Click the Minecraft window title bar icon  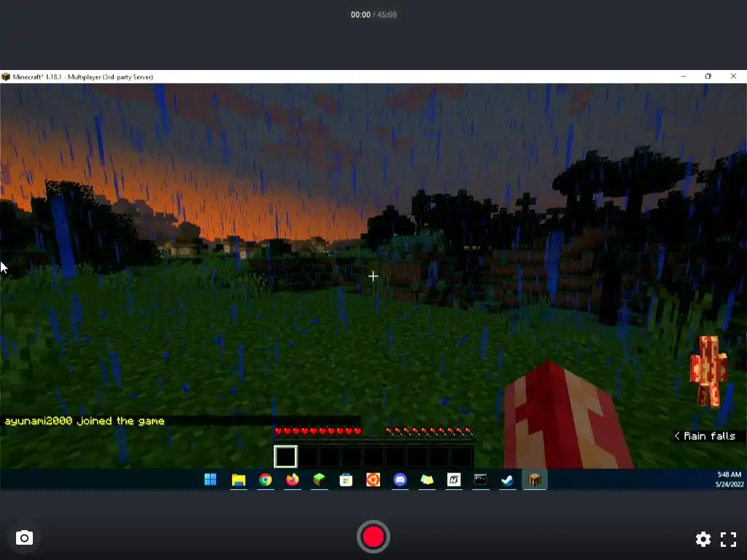[x=6, y=77]
